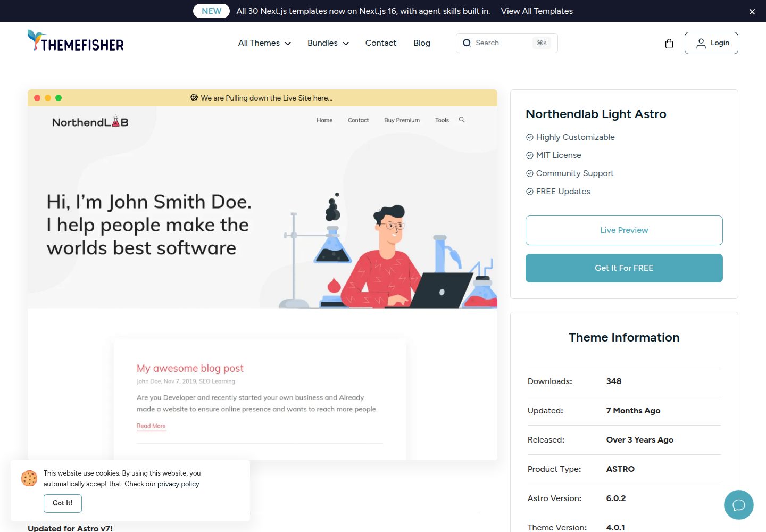Click the Community Support feature text
This screenshot has height=532, width=766.
574,173
